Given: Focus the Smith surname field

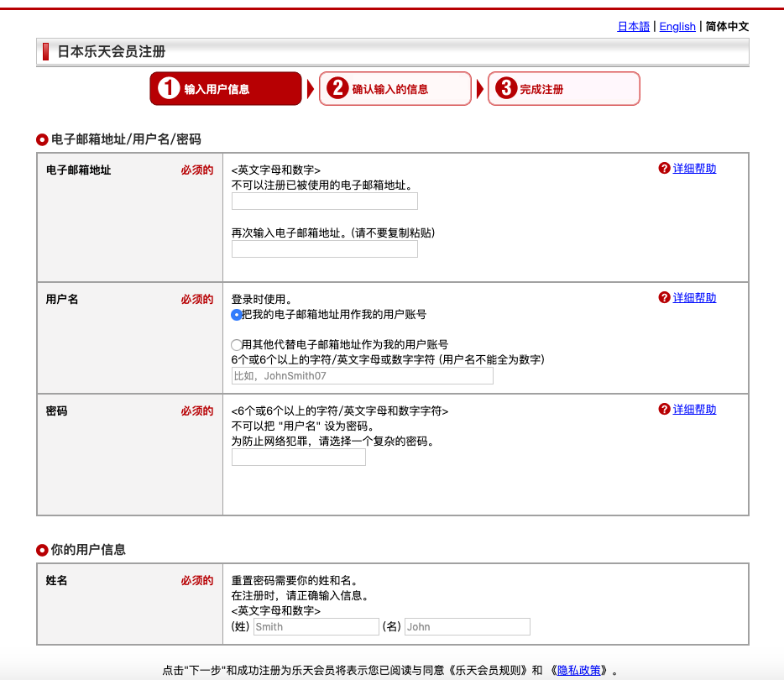Looking at the screenshot, I should click(x=316, y=627).
